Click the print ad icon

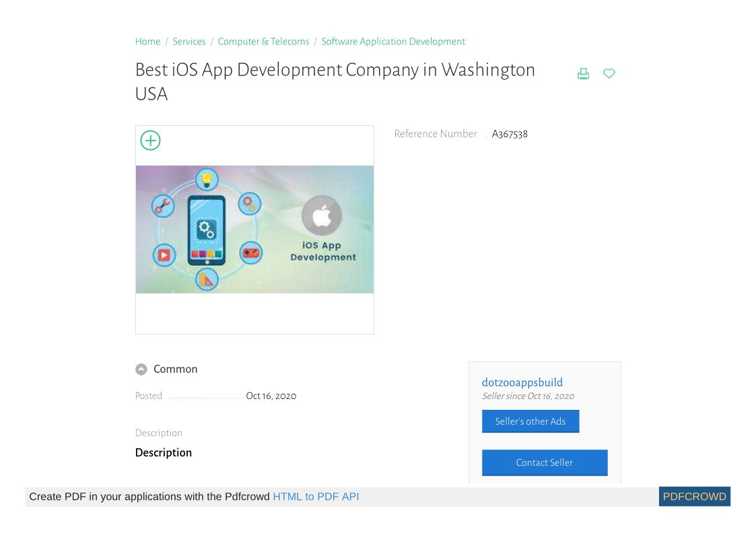coord(583,74)
